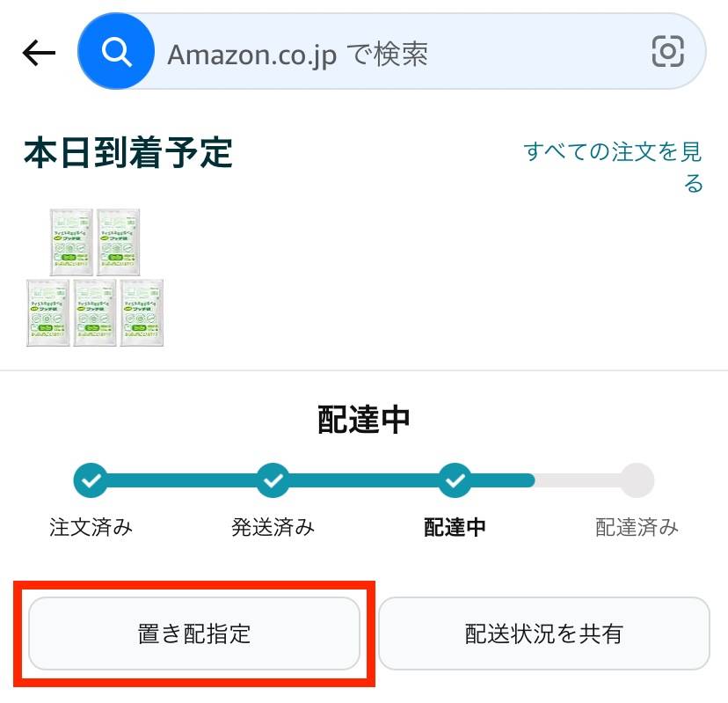
Task: Tap the delivery progress bar
Action: (x=363, y=480)
